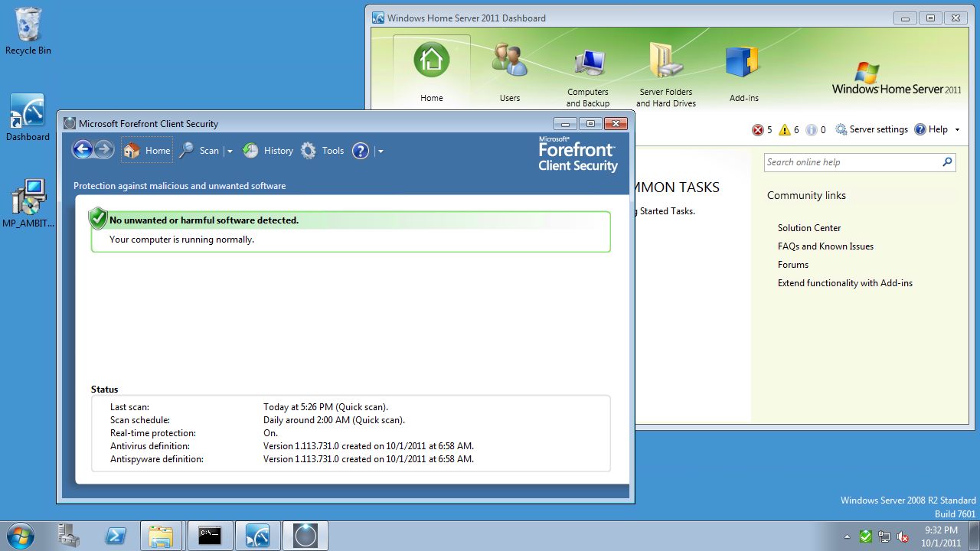Screen dimensions: 980x551
Task: Open Server Manager from taskbar
Action: 69,536
